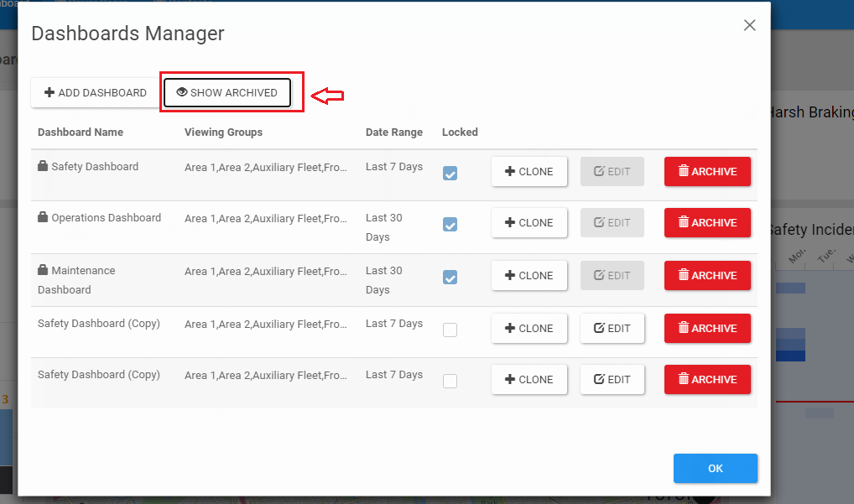Click the Operations Dashboard name
Screen dimensions: 854x504
pos(107,218)
